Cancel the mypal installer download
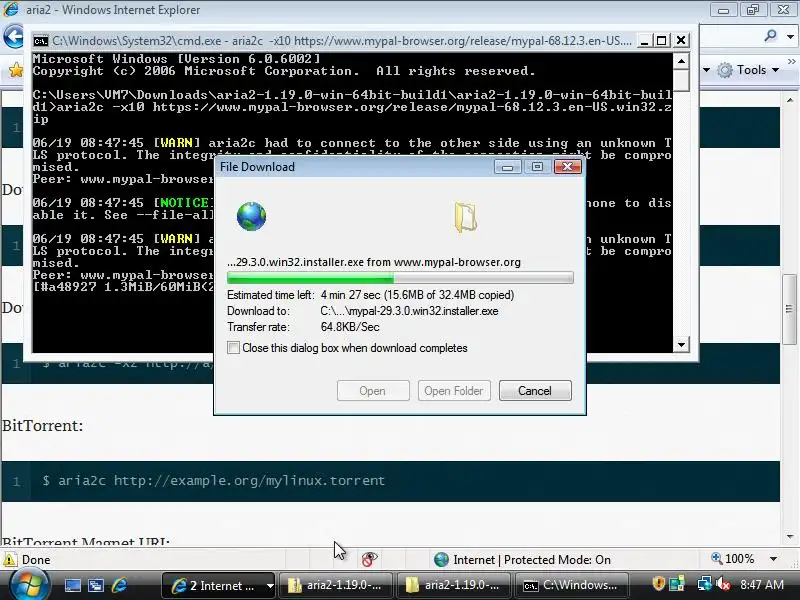 (535, 391)
